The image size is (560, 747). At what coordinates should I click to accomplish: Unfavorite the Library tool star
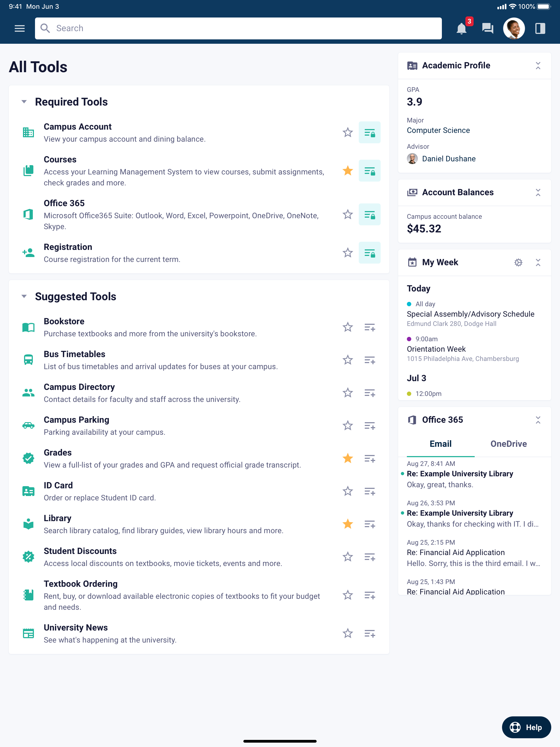(348, 524)
